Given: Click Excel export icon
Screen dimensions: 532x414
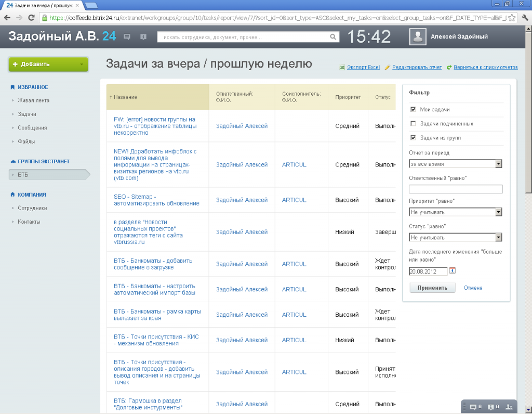Looking at the screenshot, I should 342,67.
